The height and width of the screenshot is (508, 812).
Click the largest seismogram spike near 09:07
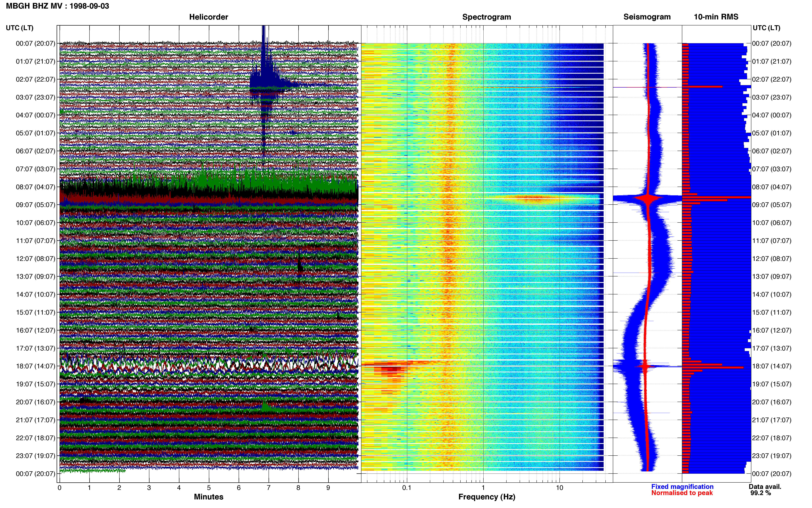tap(648, 198)
